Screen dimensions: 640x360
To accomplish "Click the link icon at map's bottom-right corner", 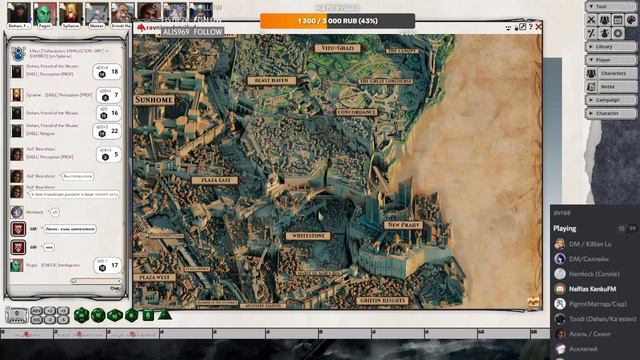I will tap(533, 301).
